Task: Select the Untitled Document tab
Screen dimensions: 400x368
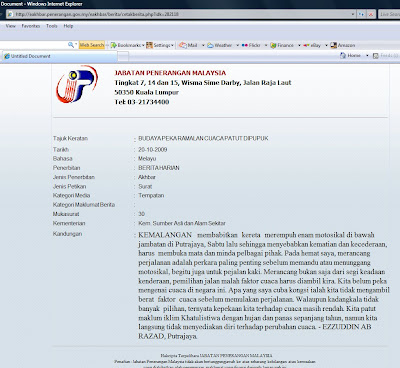Action: pos(60,56)
